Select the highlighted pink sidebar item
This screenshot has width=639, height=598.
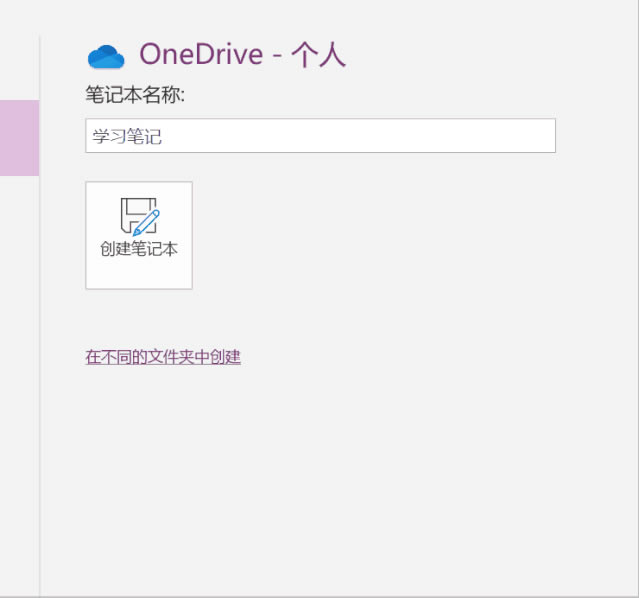(19, 138)
